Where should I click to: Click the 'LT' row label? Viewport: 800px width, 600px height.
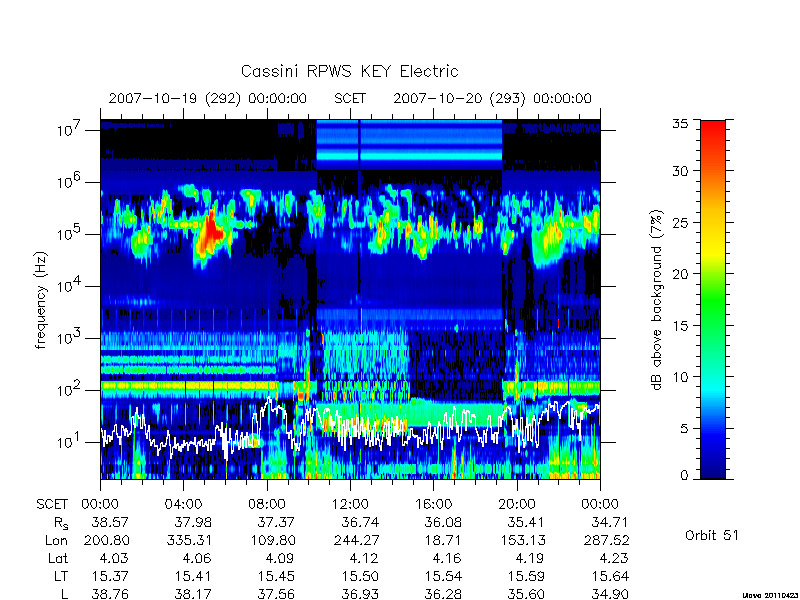click(x=61, y=577)
